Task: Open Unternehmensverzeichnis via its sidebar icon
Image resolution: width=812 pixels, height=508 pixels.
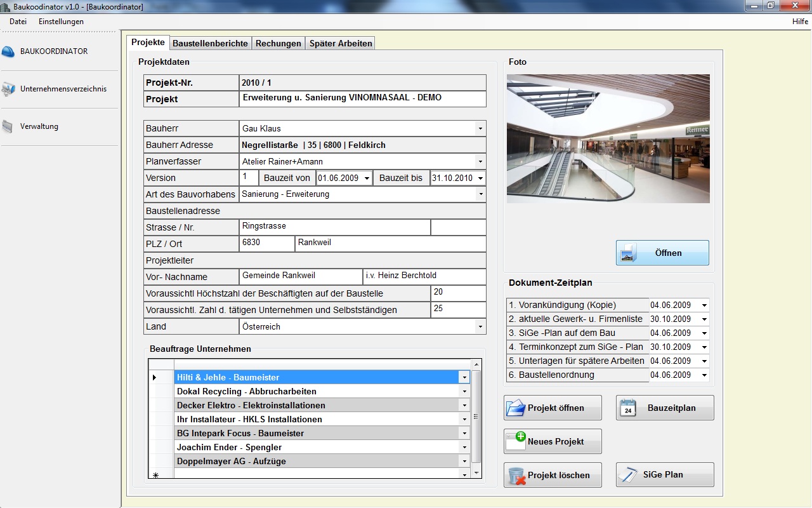Action: (8, 90)
